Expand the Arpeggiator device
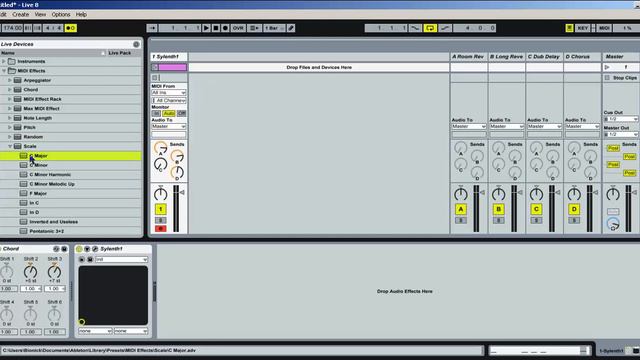 [x=10, y=80]
